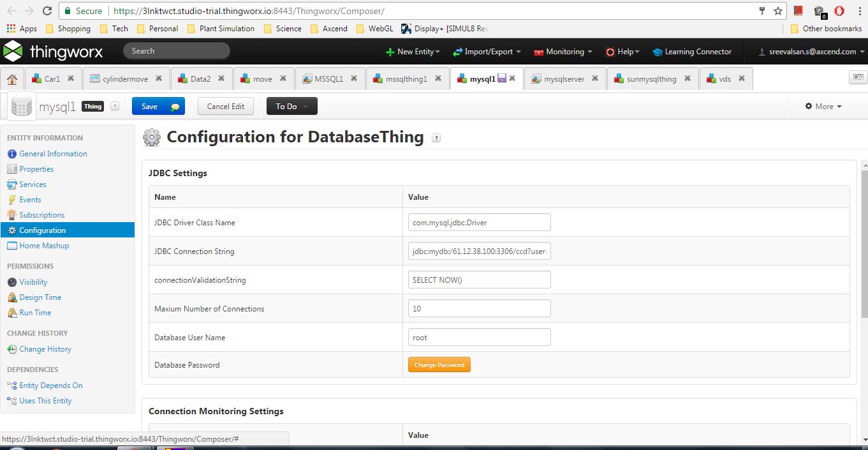Expand the To Do dropdown

pyautogui.click(x=291, y=107)
